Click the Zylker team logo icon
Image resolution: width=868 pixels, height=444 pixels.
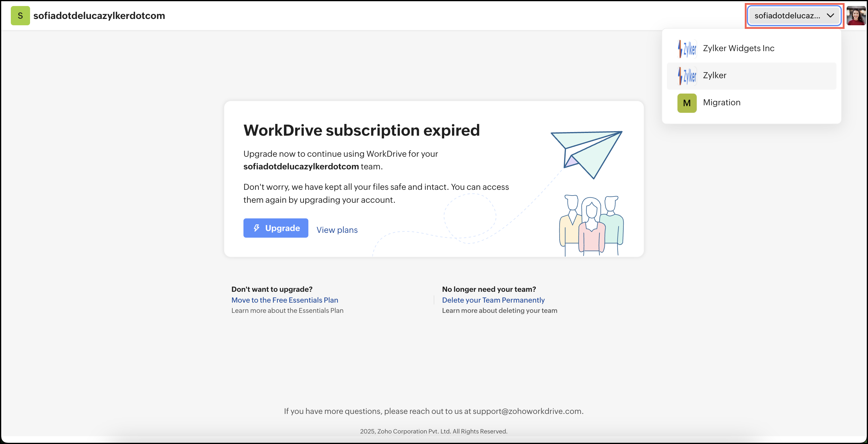pyautogui.click(x=687, y=76)
